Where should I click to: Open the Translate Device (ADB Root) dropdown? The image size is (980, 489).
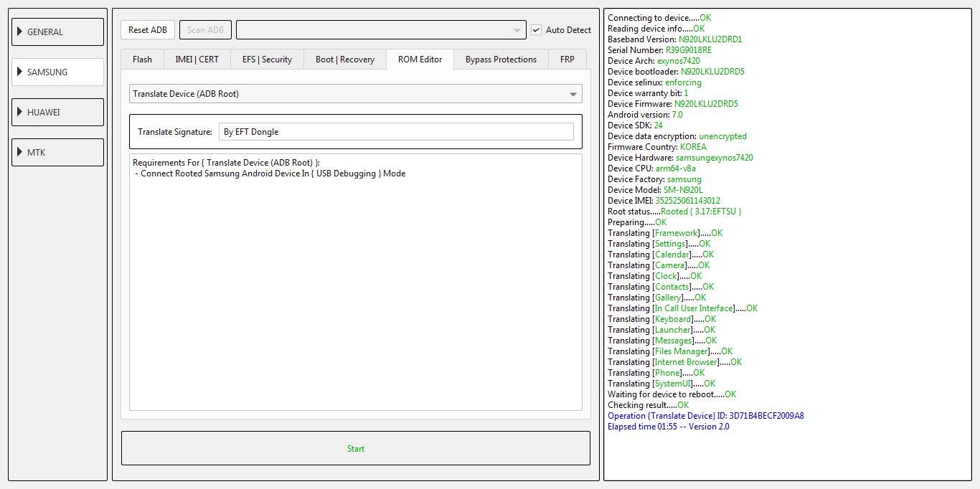(356, 93)
